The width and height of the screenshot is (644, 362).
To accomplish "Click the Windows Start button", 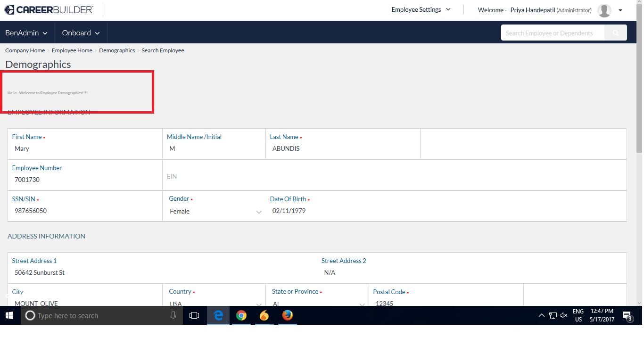I will [x=10, y=316].
